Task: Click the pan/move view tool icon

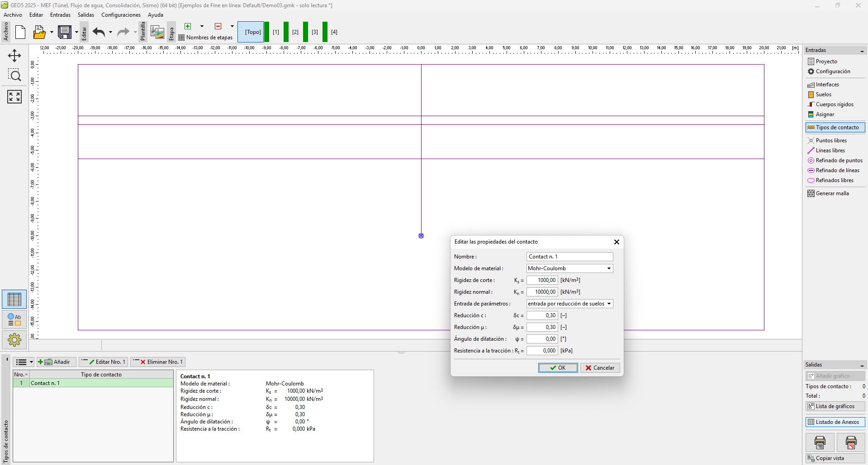Action: [x=14, y=56]
